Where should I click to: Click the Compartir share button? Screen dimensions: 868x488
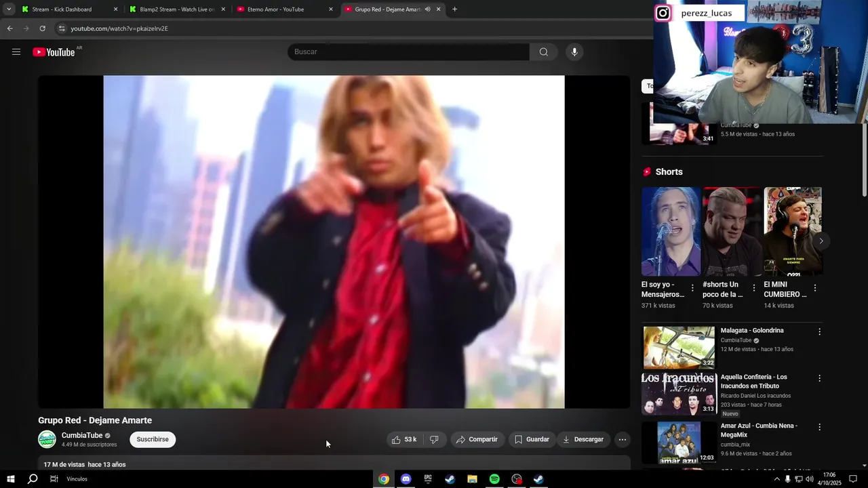477,439
